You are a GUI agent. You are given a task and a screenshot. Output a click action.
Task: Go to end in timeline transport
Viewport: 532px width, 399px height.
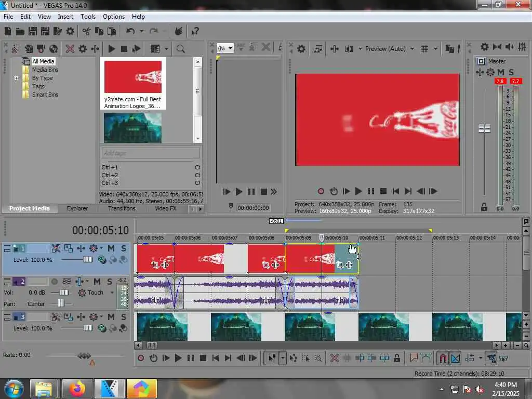(x=228, y=358)
